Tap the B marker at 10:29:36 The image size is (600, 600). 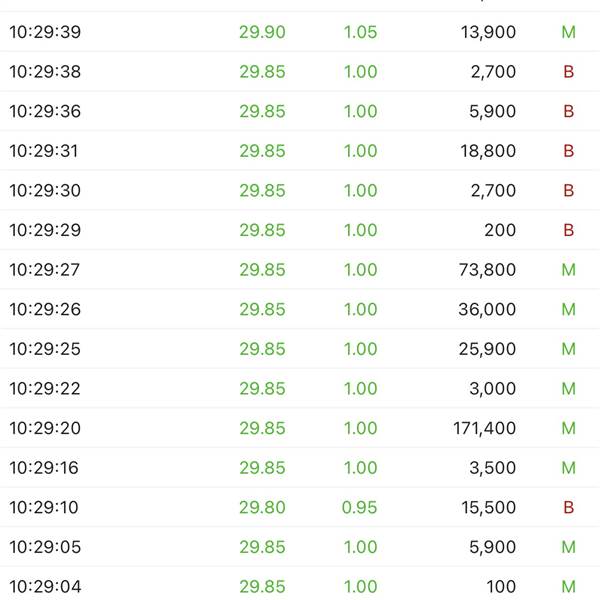[568, 111]
